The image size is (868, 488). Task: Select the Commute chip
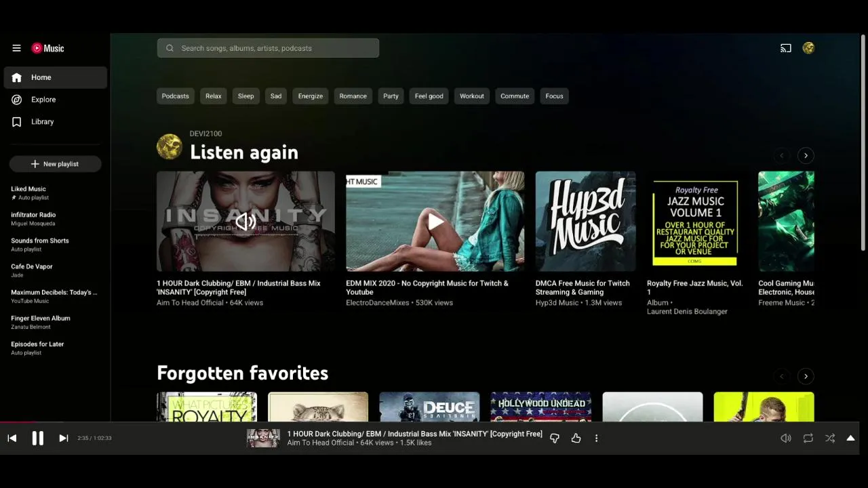click(x=515, y=96)
